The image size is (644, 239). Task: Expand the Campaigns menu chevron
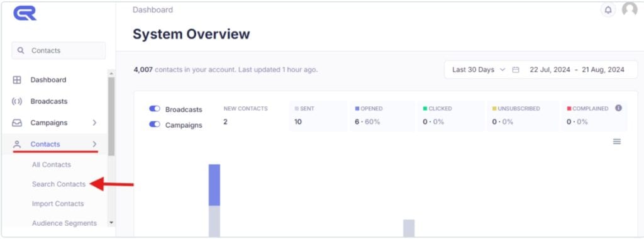94,123
